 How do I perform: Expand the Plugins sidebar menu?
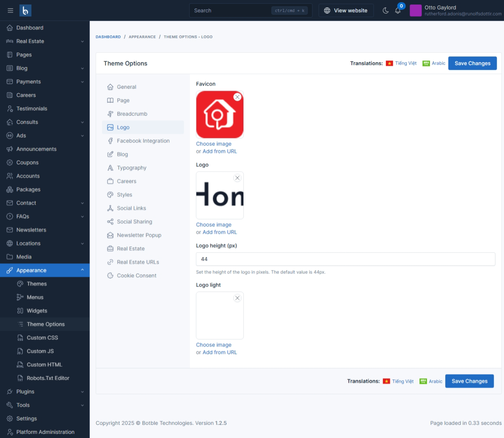click(45, 392)
